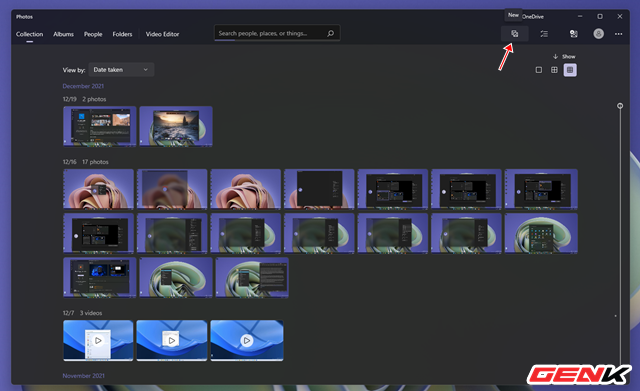Click the Folders tab
The height and width of the screenshot is (391, 640).
coord(122,34)
